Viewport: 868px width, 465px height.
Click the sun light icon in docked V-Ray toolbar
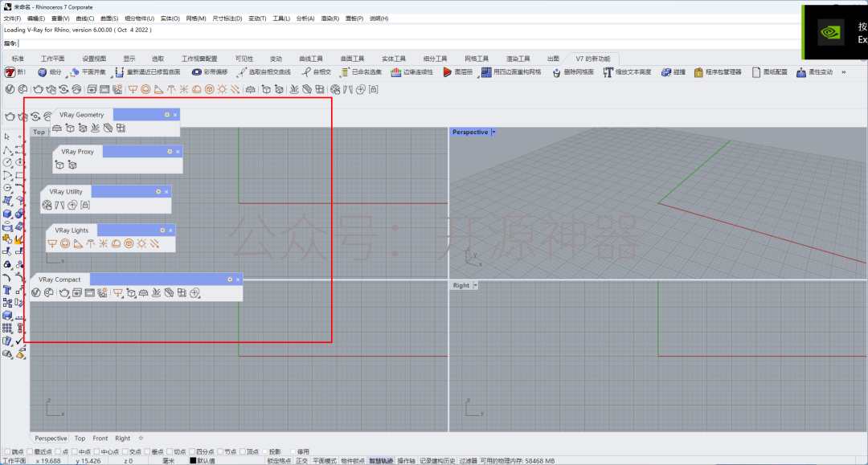tap(222, 90)
